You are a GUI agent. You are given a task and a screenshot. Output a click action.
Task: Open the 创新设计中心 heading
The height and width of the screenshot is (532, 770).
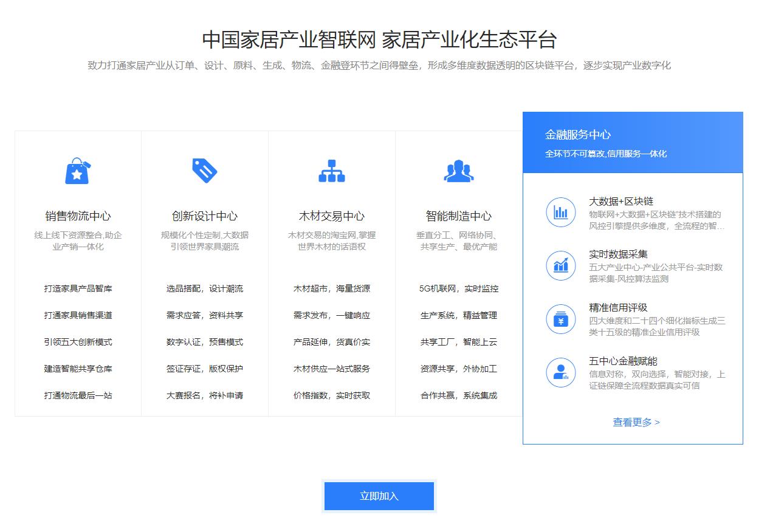pyautogui.click(x=204, y=216)
